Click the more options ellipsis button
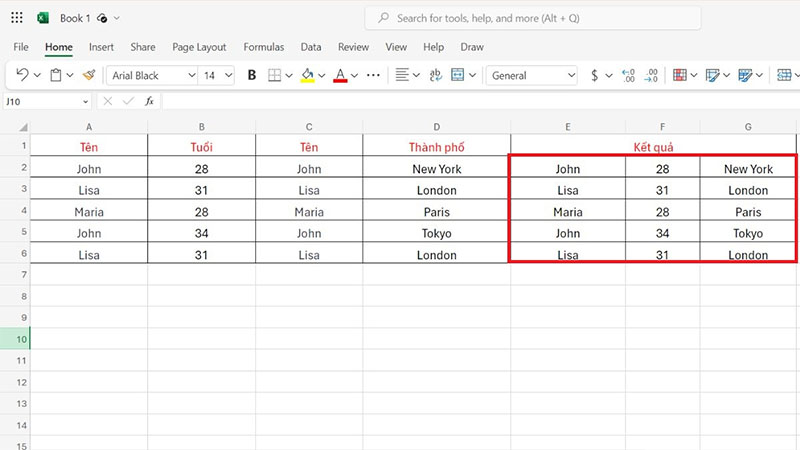This screenshot has width=800, height=450. click(x=373, y=75)
